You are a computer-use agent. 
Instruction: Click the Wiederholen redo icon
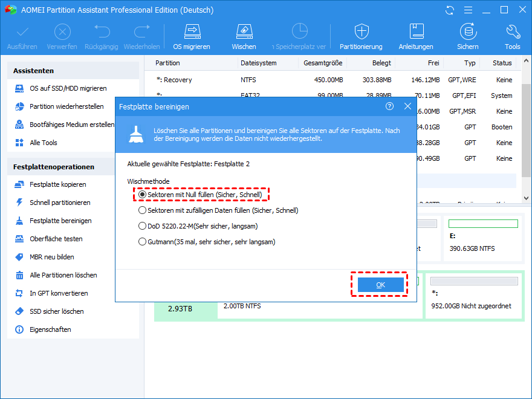[142, 32]
